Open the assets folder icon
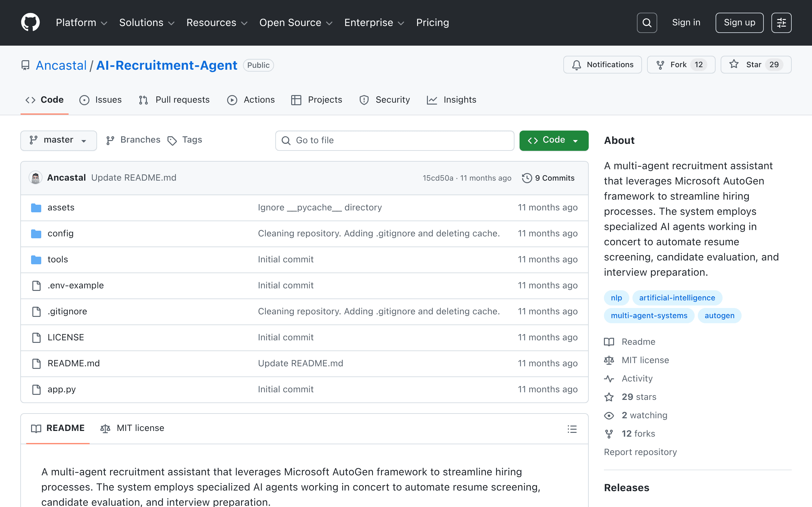 tap(36, 208)
